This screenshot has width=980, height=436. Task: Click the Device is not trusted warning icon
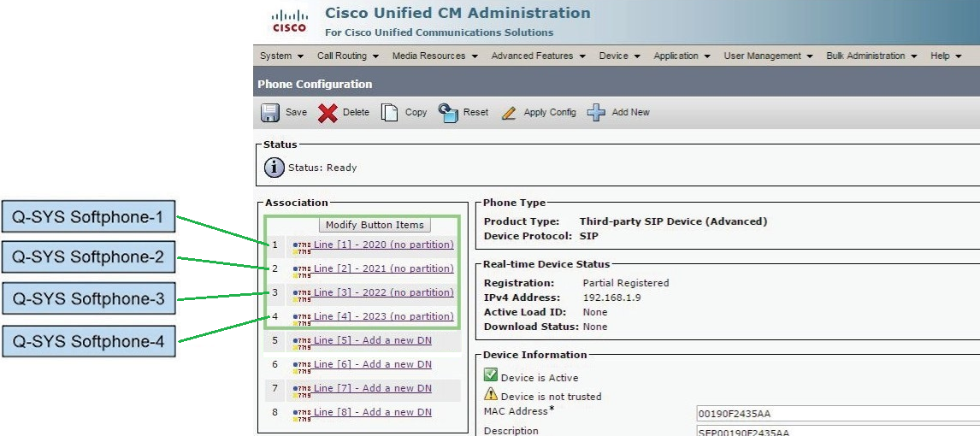(x=491, y=395)
